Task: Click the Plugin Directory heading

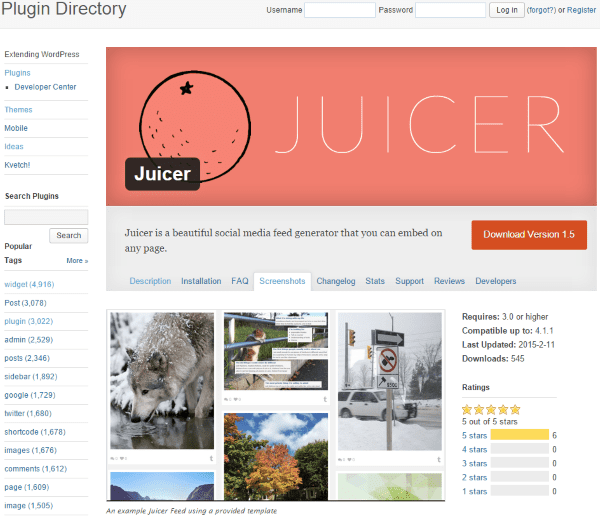Action: tap(64, 8)
